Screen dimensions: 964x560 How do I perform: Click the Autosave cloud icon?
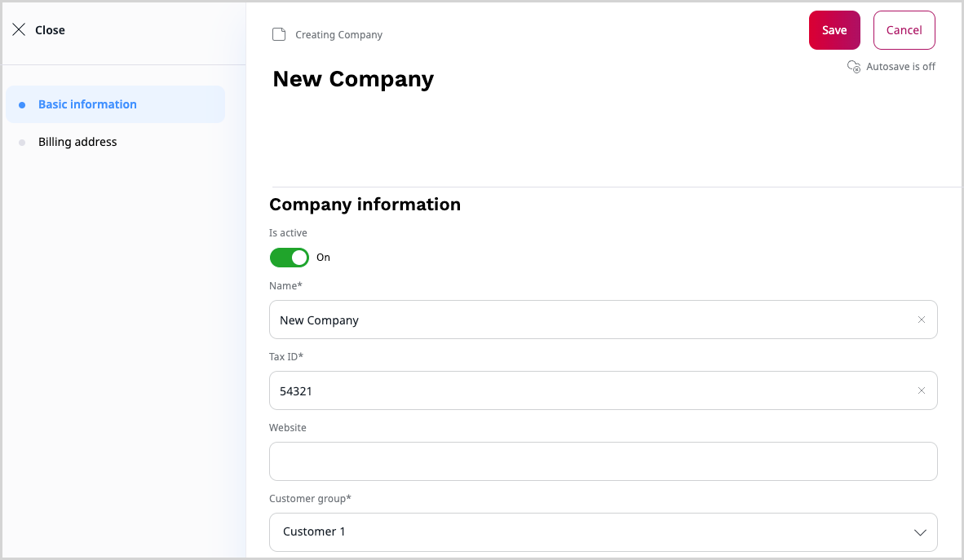coord(854,67)
